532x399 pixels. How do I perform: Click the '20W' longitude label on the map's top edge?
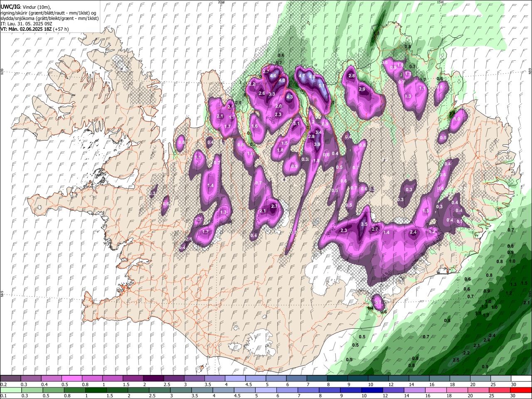pos(221,2)
